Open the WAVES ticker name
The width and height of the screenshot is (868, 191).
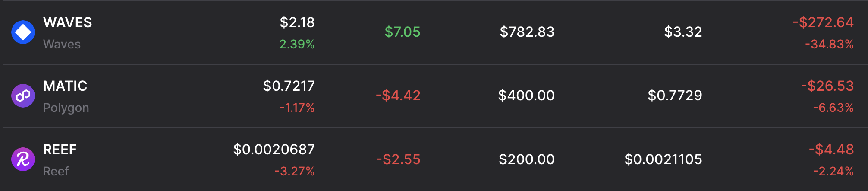click(x=68, y=22)
